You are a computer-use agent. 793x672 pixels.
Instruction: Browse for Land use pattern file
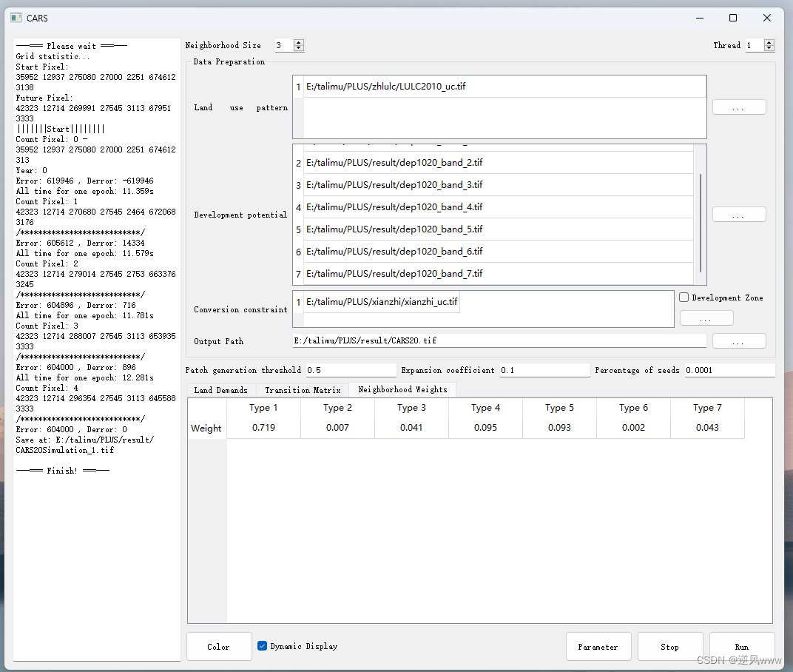pyautogui.click(x=739, y=107)
